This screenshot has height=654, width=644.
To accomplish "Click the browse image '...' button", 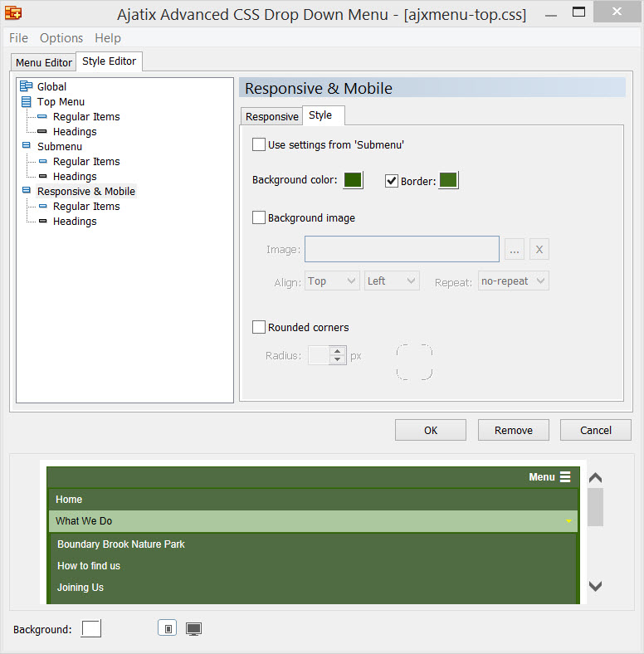I will click(x=515, y=250).
